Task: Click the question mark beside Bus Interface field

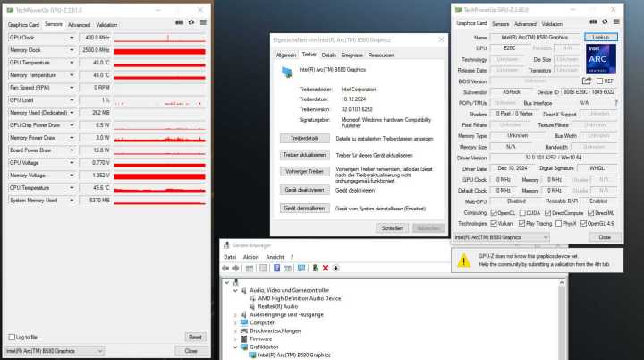Action: pyautogui.click(x=616, y=103)
